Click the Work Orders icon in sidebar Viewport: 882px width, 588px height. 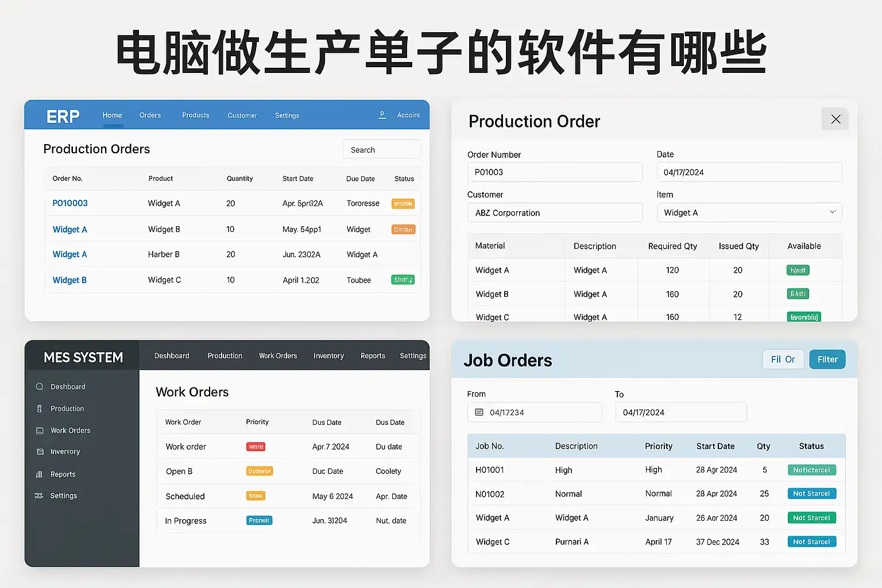pos(40,431)
